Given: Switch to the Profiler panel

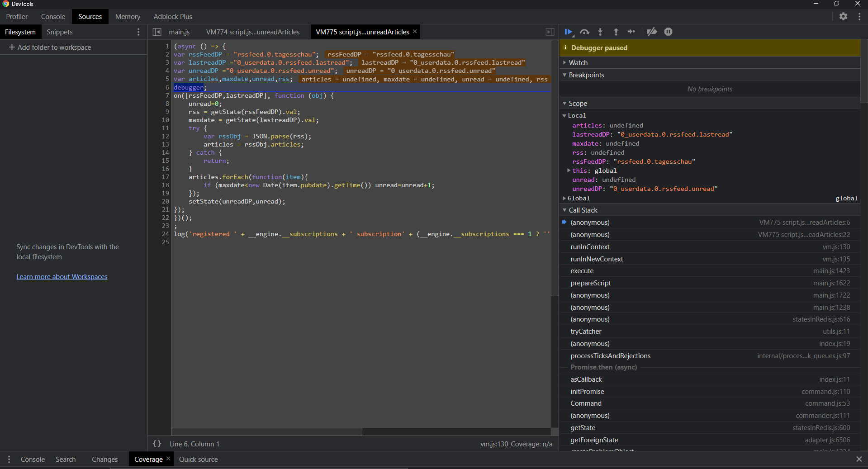Looking at the screenshot, I should click(17, 17).
